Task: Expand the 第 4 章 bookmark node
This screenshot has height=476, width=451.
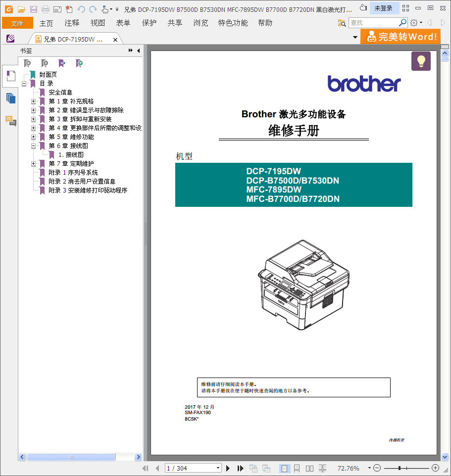Action: tap(33, 128)
